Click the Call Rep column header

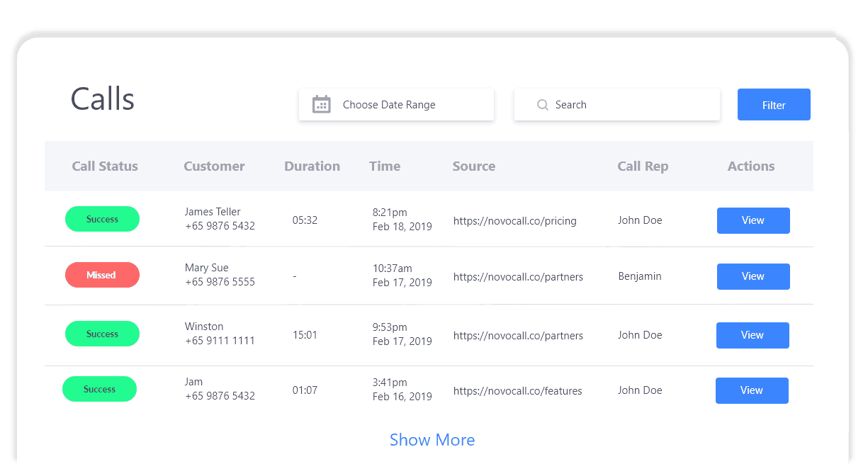pyautogui.click(x=643, y=166)
